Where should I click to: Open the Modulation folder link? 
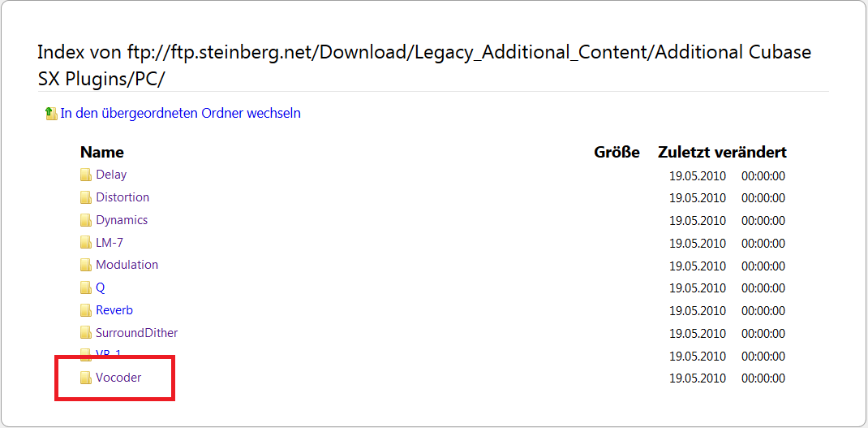pos(127,265)
